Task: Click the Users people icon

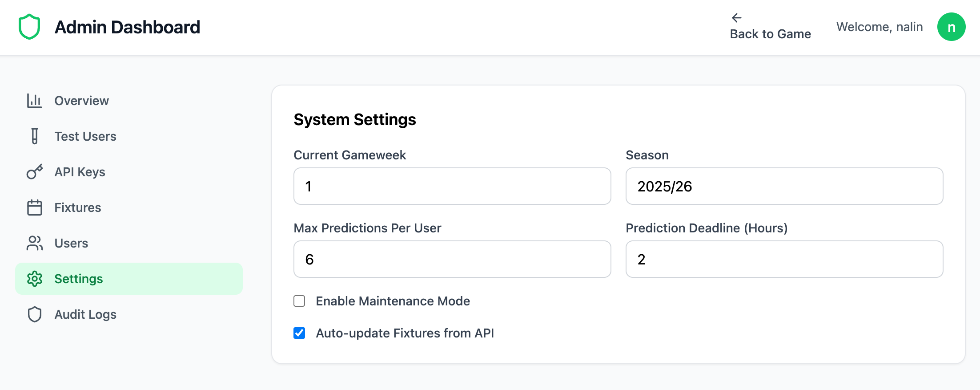Action: tap(34, 243)
